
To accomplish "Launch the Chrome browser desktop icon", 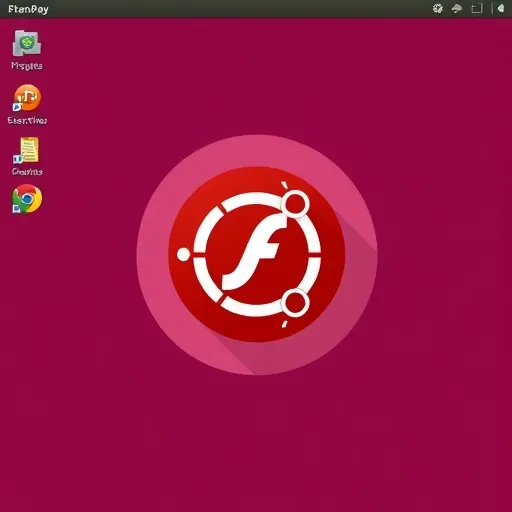I will [x=27, y=199].
